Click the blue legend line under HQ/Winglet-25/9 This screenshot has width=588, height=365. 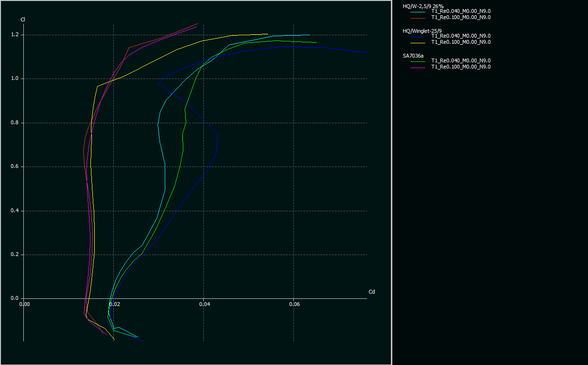click(x=418, y=36)
